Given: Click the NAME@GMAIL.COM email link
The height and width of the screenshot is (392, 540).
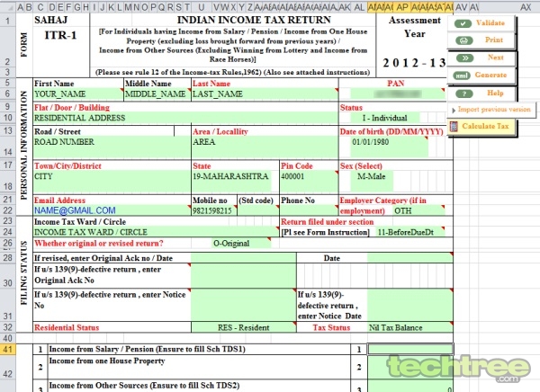Looking at the screenshot, I should tap(75, 210).
